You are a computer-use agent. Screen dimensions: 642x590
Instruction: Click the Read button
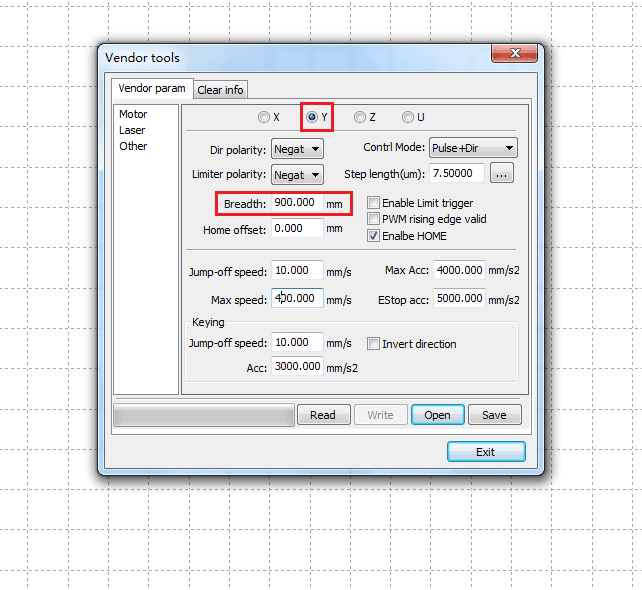pyautogui.click(x=323, y=415)
